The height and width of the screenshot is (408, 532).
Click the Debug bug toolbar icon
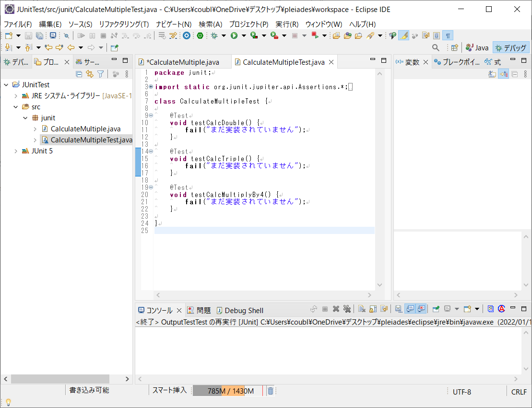pyautogui.click(x=214, y=35)
